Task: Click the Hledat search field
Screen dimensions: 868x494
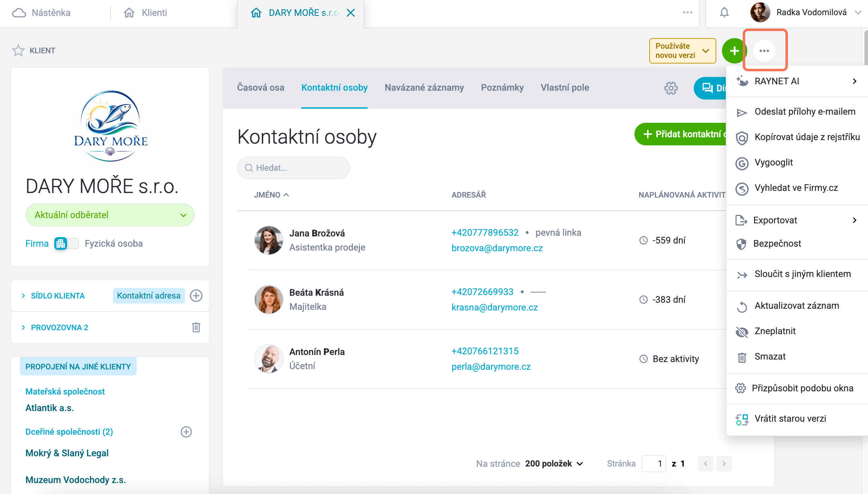Action: [x=293, y=168]
